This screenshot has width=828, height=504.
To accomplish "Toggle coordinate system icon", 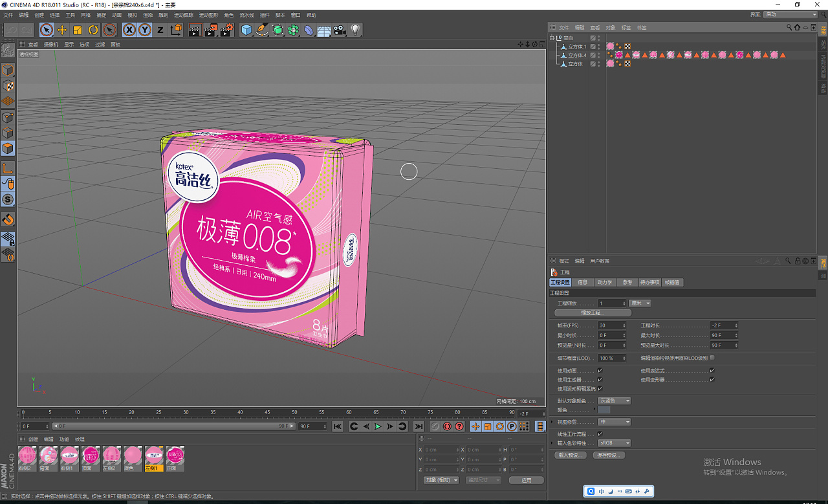I will coord(176,30).
